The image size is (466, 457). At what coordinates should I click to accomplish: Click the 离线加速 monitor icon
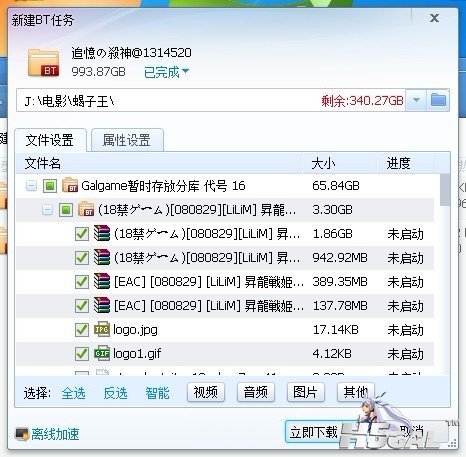[22, 434]
